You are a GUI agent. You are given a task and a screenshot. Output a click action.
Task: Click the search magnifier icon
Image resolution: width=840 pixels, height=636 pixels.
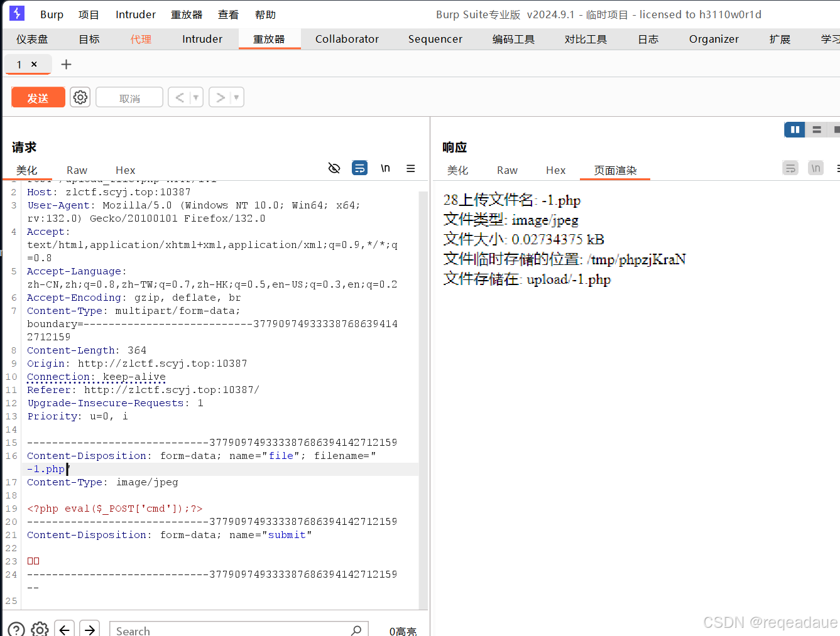[356, 630]
